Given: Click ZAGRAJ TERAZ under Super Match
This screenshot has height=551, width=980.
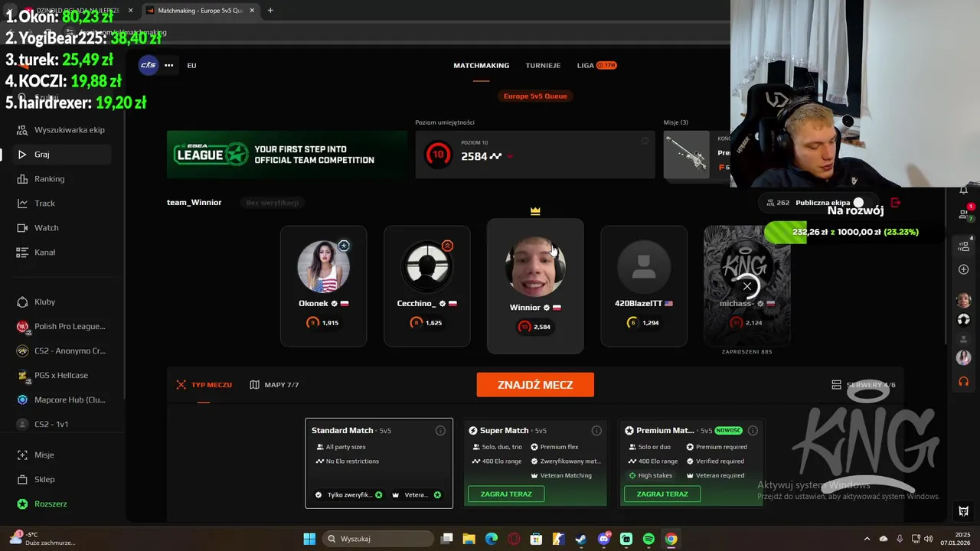Looking at the screenshot, I should point(506,494).
